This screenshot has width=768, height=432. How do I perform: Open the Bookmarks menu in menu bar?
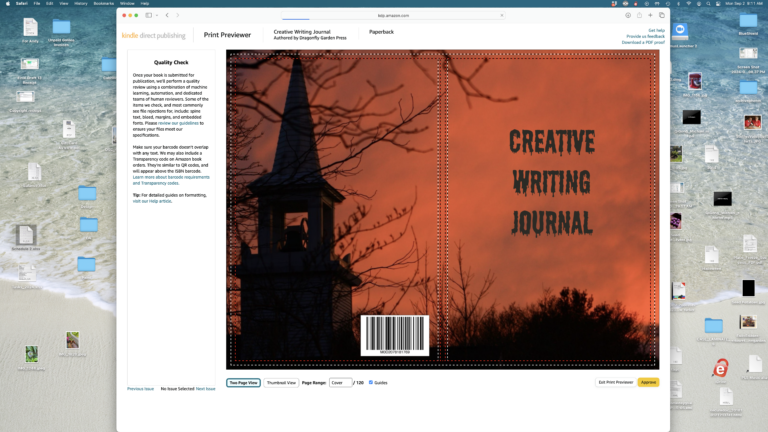pyautogui.click(x=103, y=3)
